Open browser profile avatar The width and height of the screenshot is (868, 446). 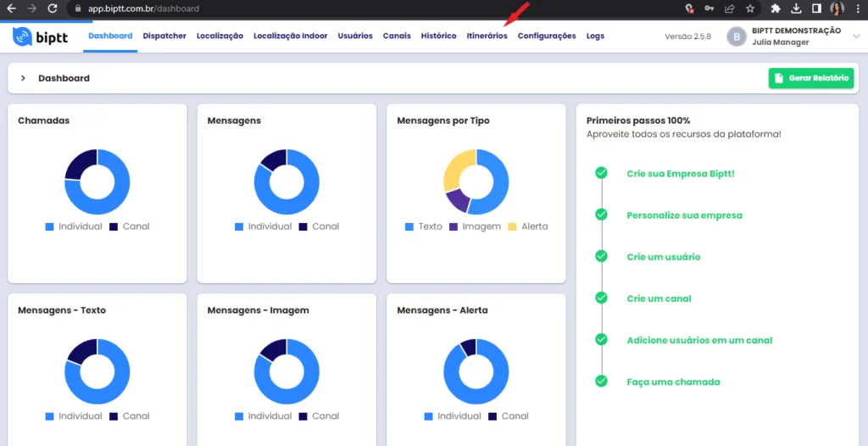(837, 8)
